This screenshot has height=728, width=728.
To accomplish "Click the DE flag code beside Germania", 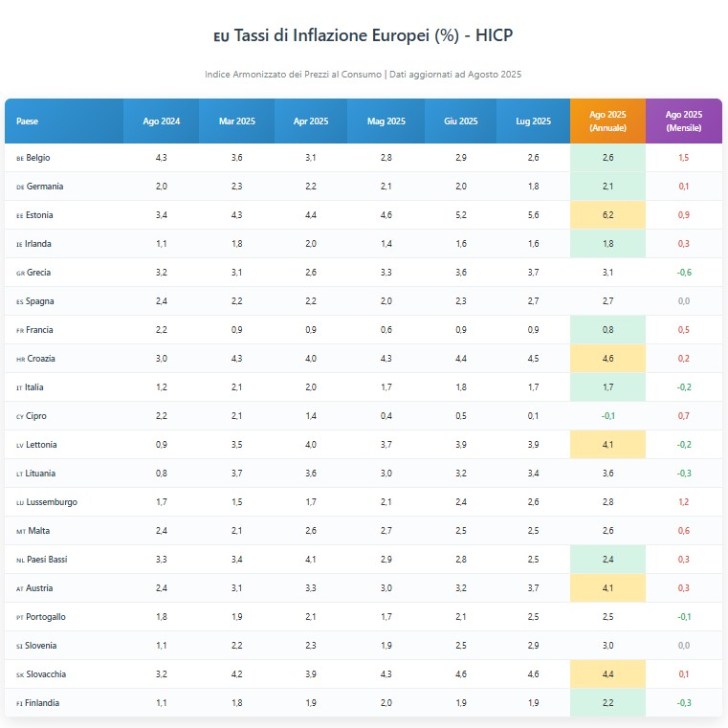I will (20, 187).
